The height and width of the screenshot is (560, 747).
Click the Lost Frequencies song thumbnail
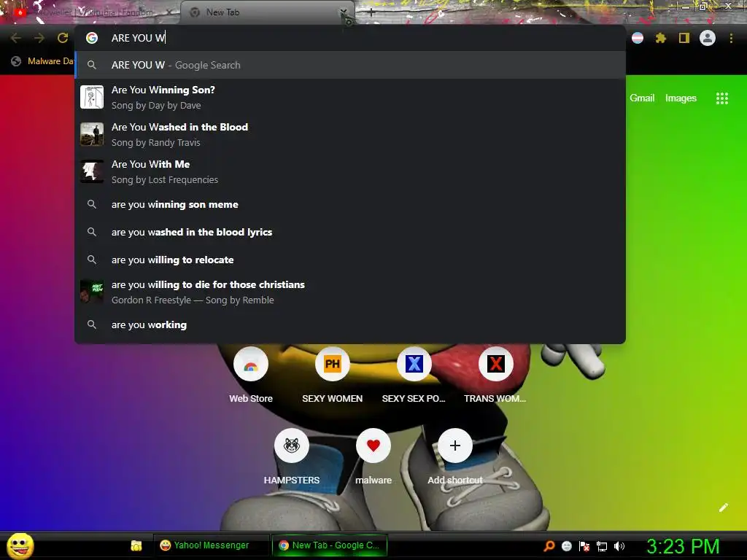92,171
